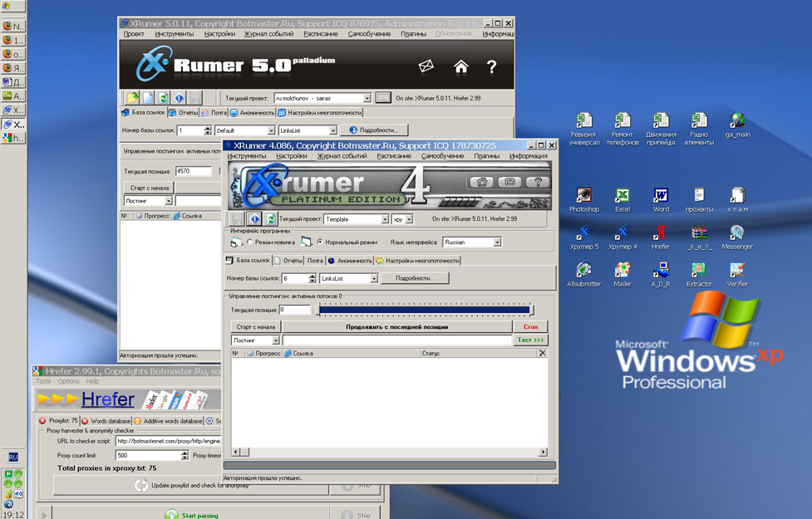The height and width of the screenshot is (519, 812).
Task: Click the red Стоп button
Action: (x=530, y=327)
